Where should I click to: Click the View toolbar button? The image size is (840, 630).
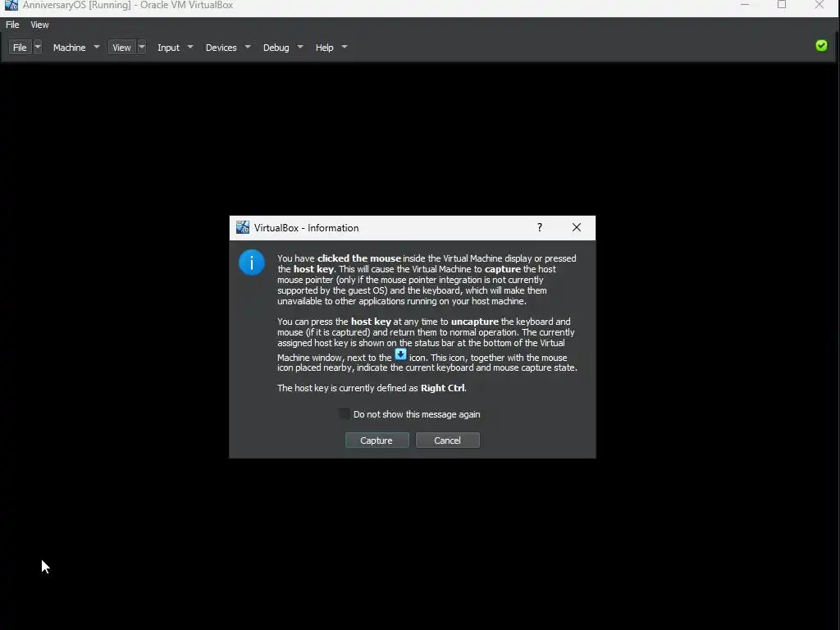[x=121, y=47]
